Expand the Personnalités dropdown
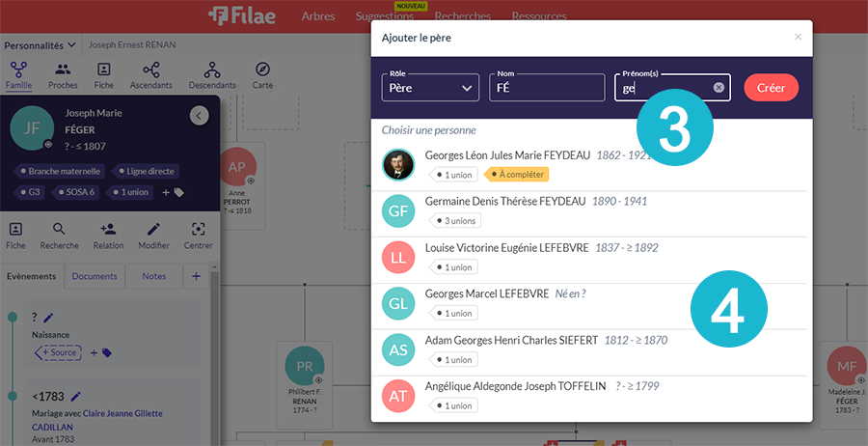 pyautogui.click(x=40, y=45)
